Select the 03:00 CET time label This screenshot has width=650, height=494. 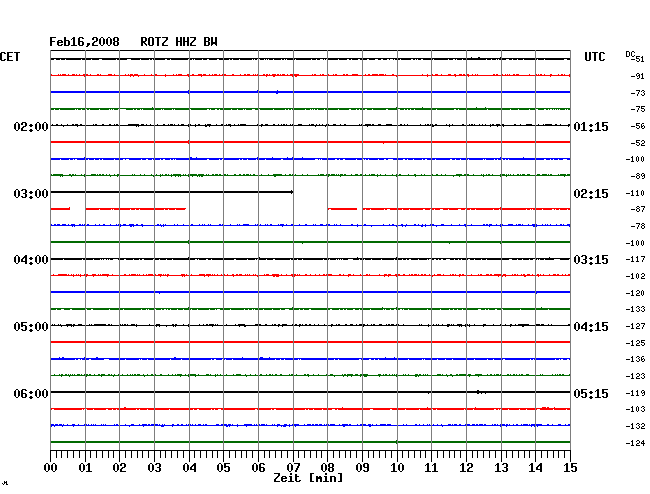pos(31,194)
